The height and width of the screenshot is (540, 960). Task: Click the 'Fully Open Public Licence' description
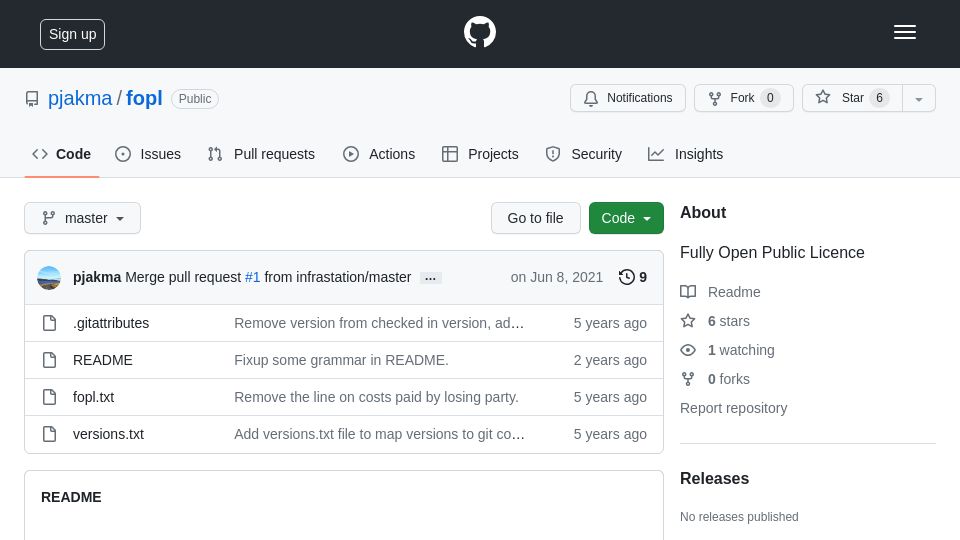pos(772,252)
